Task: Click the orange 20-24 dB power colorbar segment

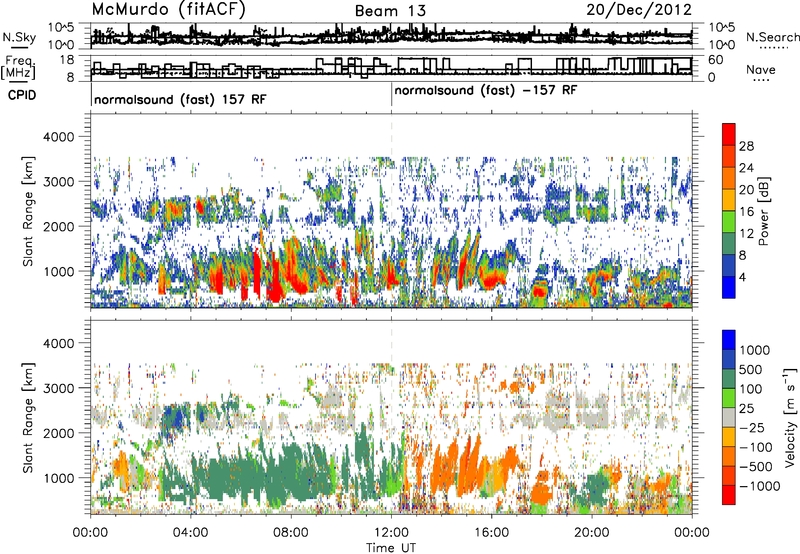Action: click(729, 179)
